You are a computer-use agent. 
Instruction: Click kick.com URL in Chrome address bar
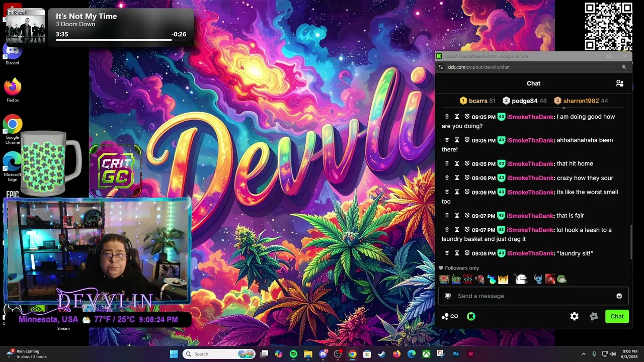[x=478, y=67]
